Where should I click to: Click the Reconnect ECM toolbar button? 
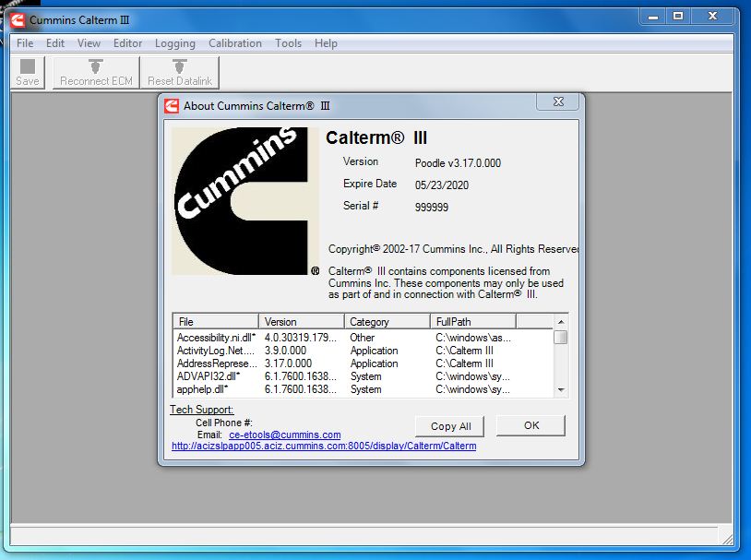click(96, 72)
